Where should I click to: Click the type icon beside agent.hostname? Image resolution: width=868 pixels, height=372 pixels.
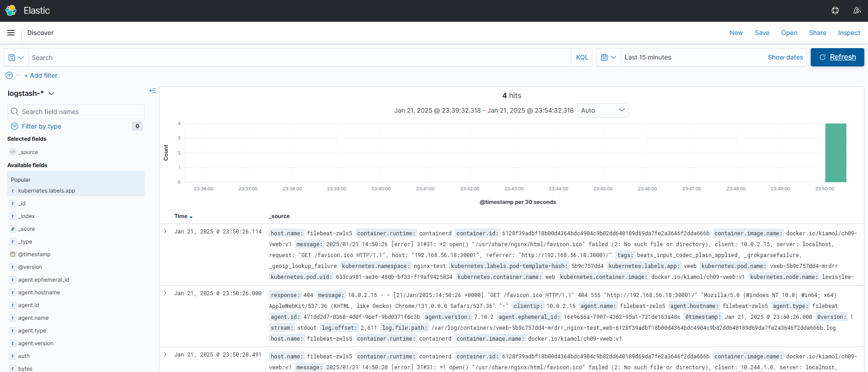click(13, 293)
